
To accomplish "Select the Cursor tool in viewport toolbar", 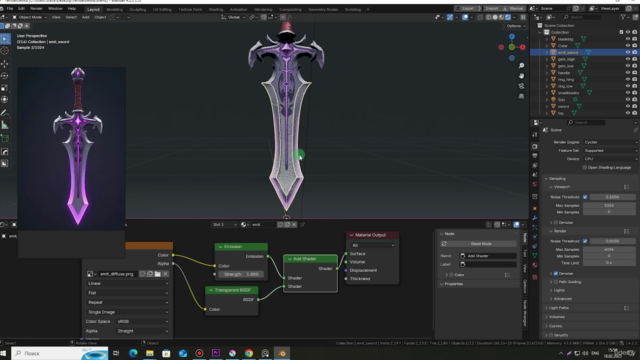I will click(5, 51).
